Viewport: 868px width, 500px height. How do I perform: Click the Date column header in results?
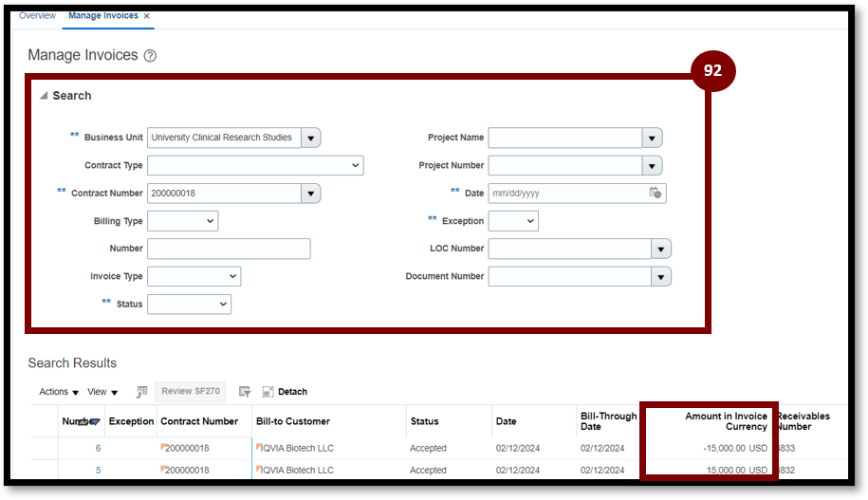point(506,421)
